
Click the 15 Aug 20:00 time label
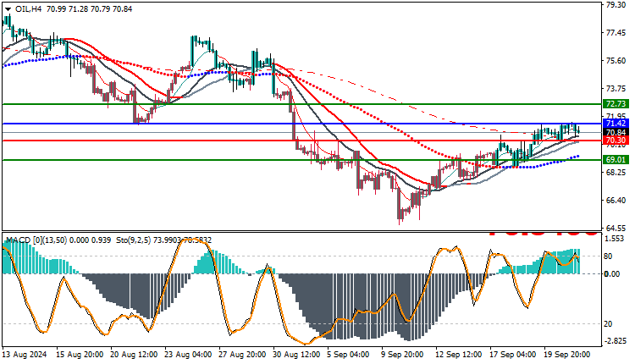80,355
